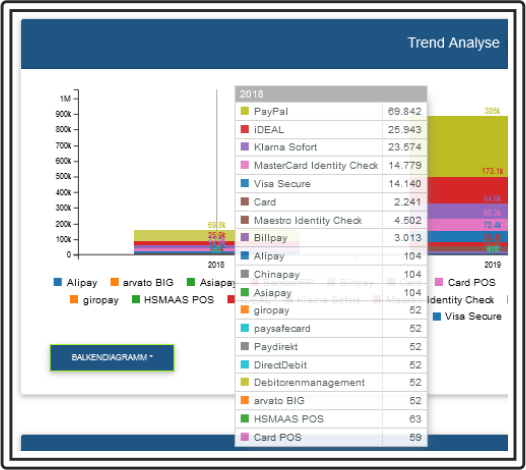Click the 2.241 value next to Card
Screen dimensions: 526x470
[407, 202]
